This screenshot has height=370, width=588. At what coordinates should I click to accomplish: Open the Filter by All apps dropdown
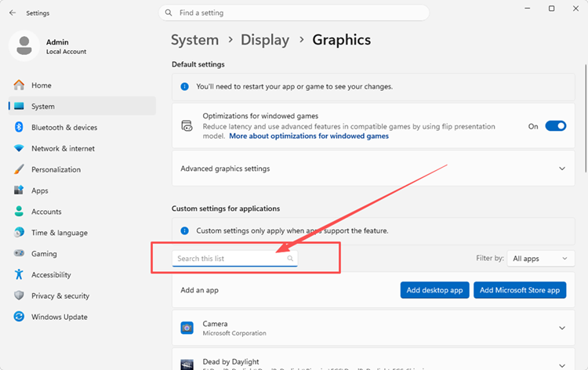540,258
